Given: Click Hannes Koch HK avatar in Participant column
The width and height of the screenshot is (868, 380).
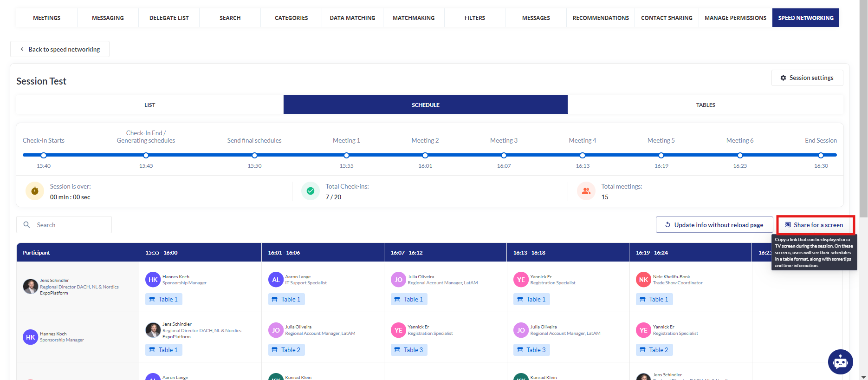Looking at the screenshot, I should [31, 337].
